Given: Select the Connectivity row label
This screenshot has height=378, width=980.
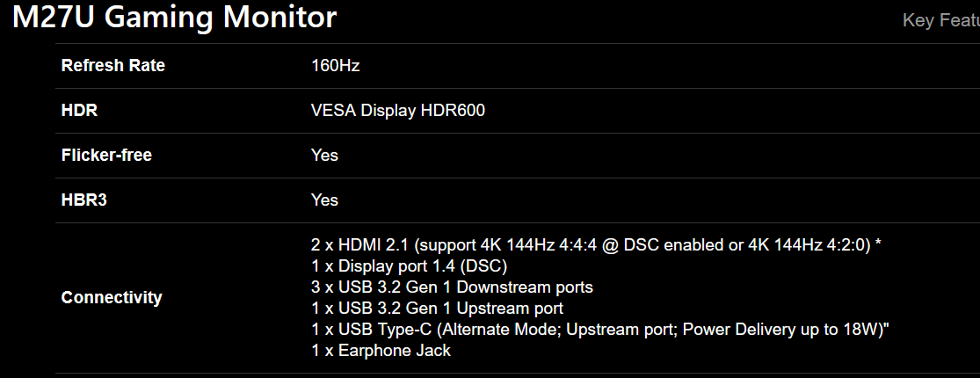Looking at the screenshot, I should 112,298.
